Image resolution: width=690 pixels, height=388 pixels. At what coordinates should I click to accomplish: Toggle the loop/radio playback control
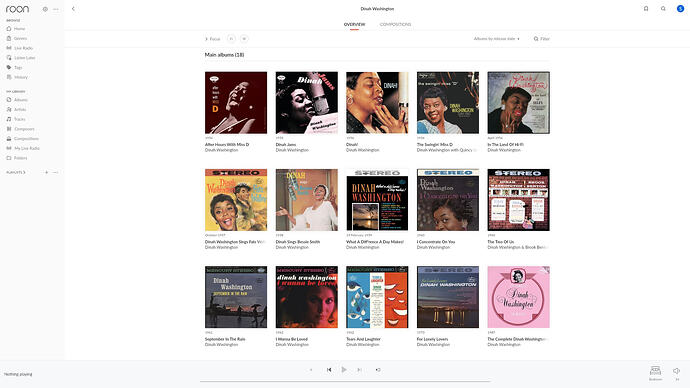(x=378, y=370)
